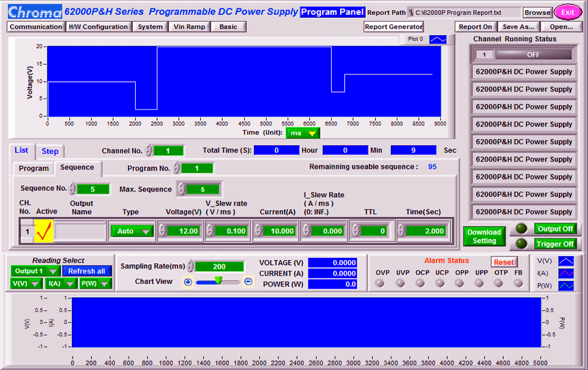
Task: Open the I(A) reading dropdown
Action: (x=61, y=284)
